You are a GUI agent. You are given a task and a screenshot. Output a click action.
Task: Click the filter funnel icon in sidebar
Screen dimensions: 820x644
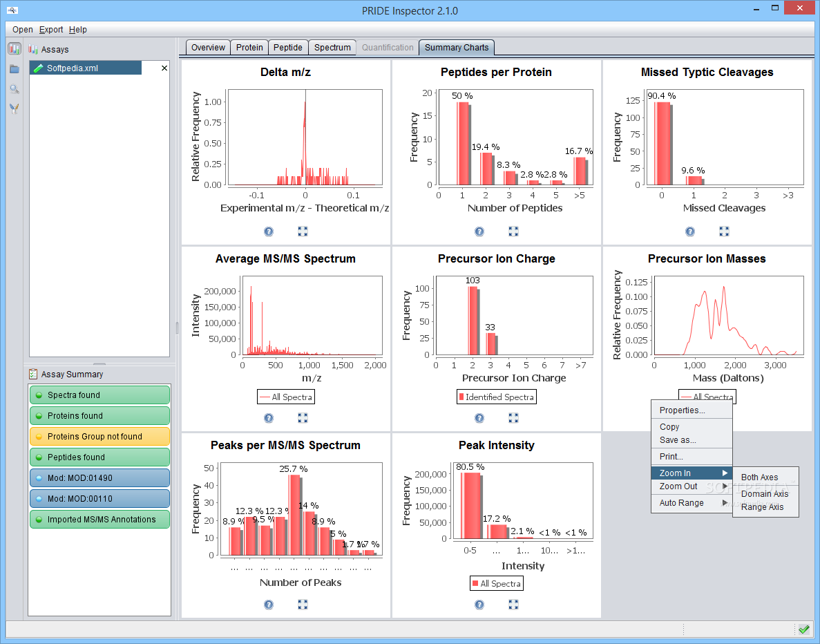click(x=14, y=108)
